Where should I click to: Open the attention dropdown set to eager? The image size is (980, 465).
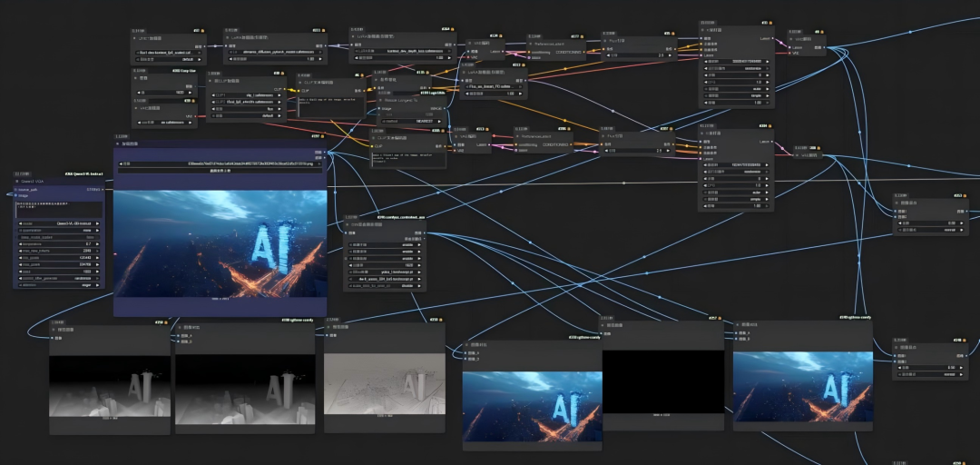coord(59,285)
